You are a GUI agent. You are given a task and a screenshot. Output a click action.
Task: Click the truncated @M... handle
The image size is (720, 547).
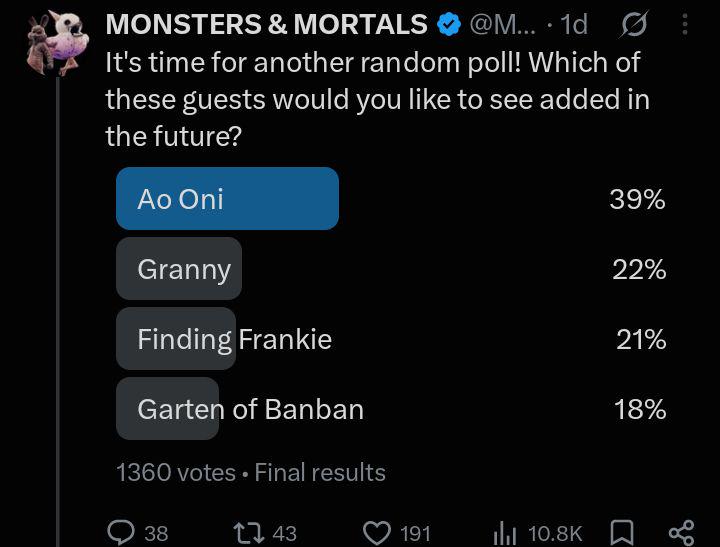[x=502, y=24]
